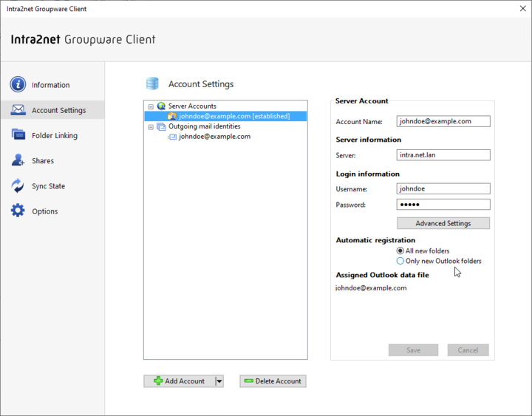
Task: Close the Intra2net Groupware Client window
Action: pyautogui.click(x=523, y=8)
